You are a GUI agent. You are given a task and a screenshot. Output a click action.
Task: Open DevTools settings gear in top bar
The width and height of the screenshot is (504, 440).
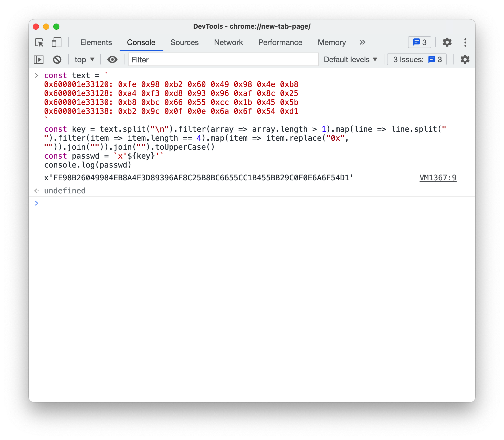click(x=447, y=42)
